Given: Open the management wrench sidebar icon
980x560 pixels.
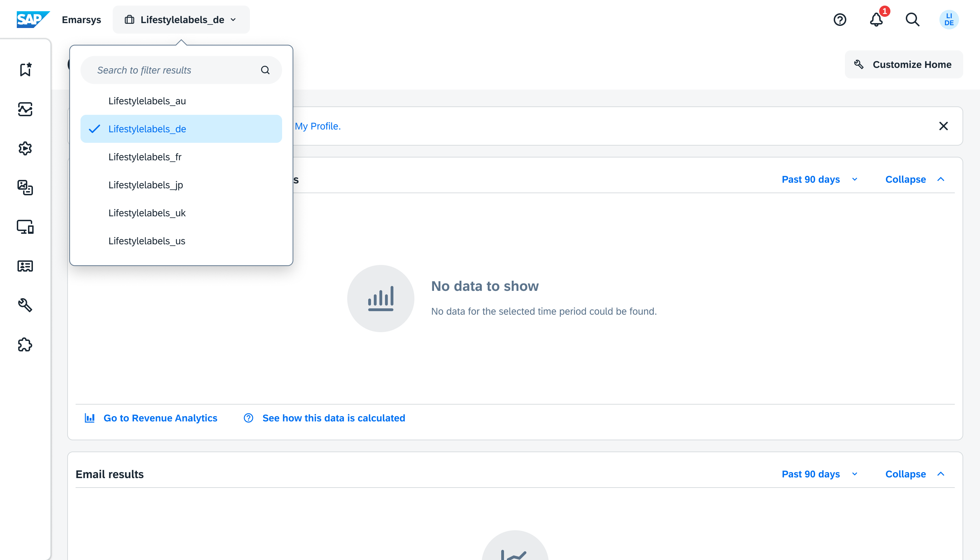Looking at the screenshot, I should coord(26,306).
